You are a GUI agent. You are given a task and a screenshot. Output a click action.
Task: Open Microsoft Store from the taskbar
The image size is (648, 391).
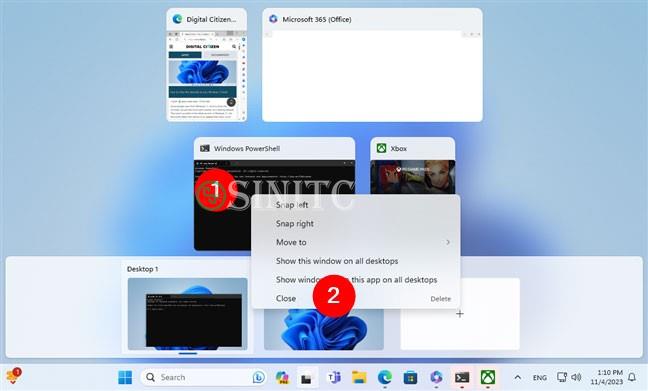[410, 377]
